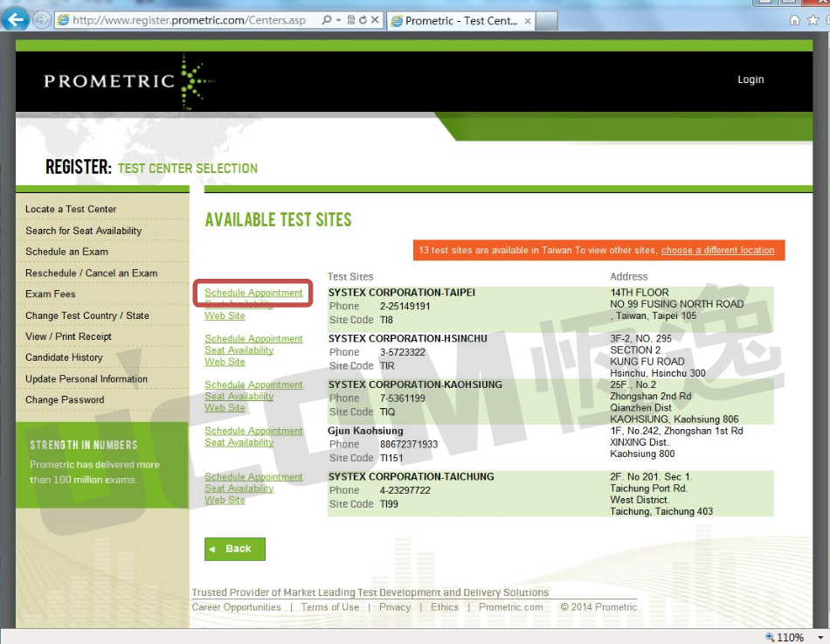Click the browser Home icon

[x=794, y=20]
